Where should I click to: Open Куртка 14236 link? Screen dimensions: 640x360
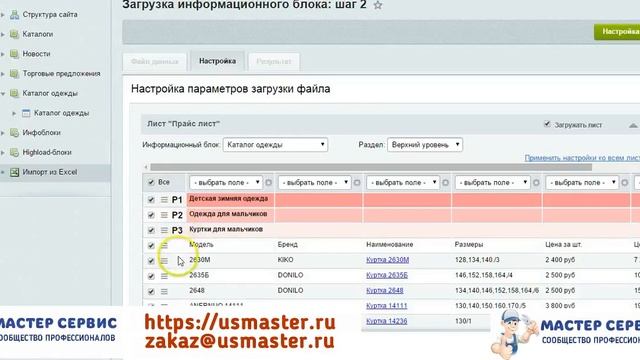pyautogui.click(x=387, y=321)
